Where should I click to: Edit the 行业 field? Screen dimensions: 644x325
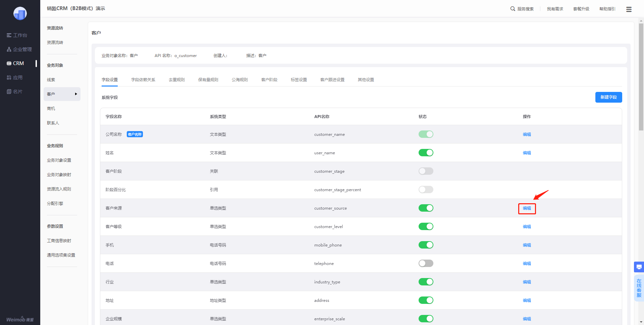[x=527, y=282]
